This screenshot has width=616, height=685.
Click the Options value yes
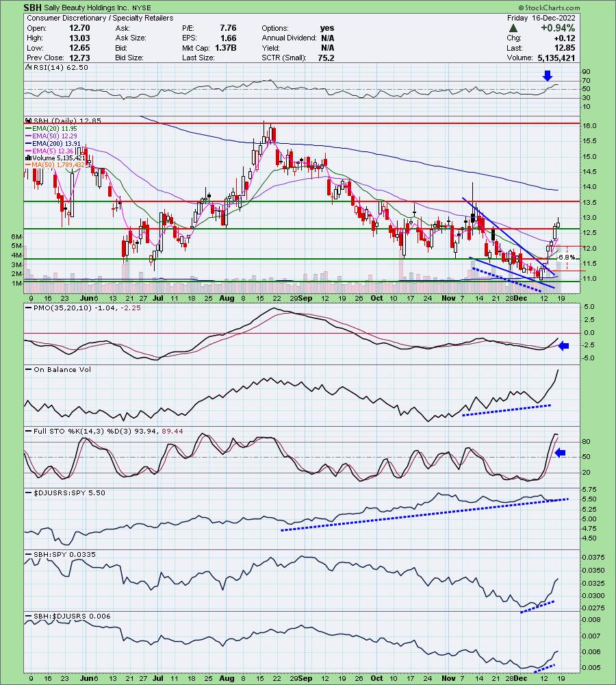[327, 28]
